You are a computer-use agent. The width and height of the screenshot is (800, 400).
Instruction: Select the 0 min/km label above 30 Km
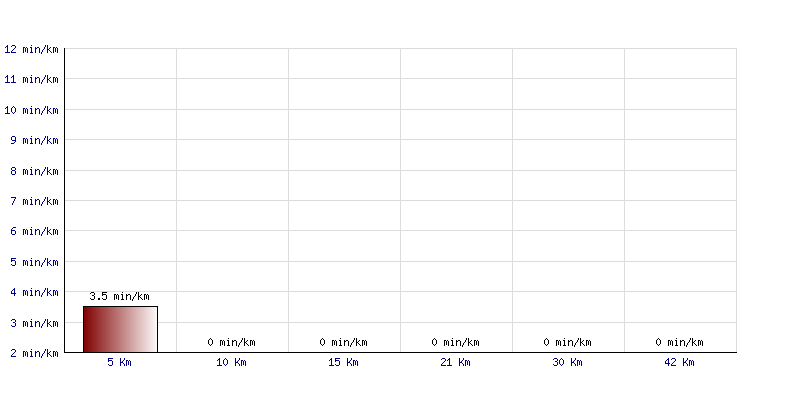coord(567,342)
